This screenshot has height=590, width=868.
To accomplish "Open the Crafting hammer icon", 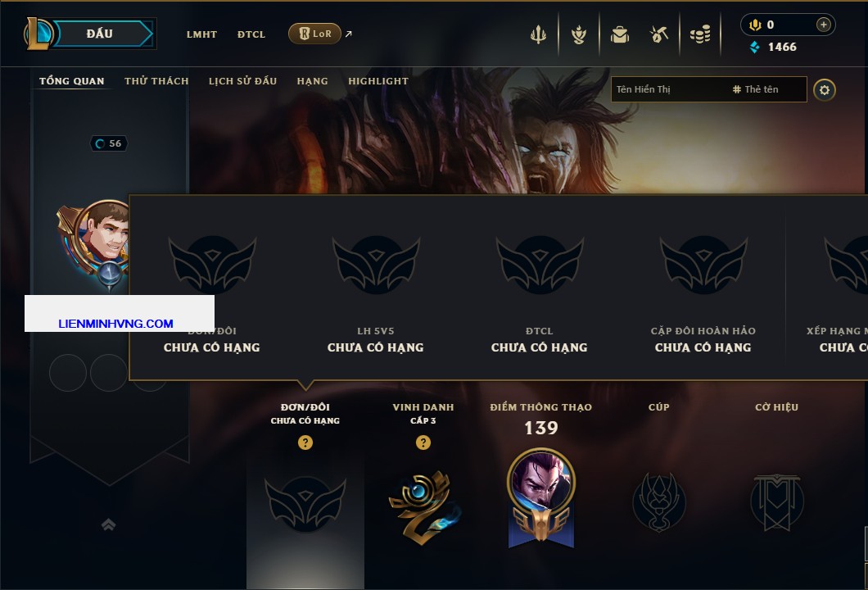I will (658, 35).
